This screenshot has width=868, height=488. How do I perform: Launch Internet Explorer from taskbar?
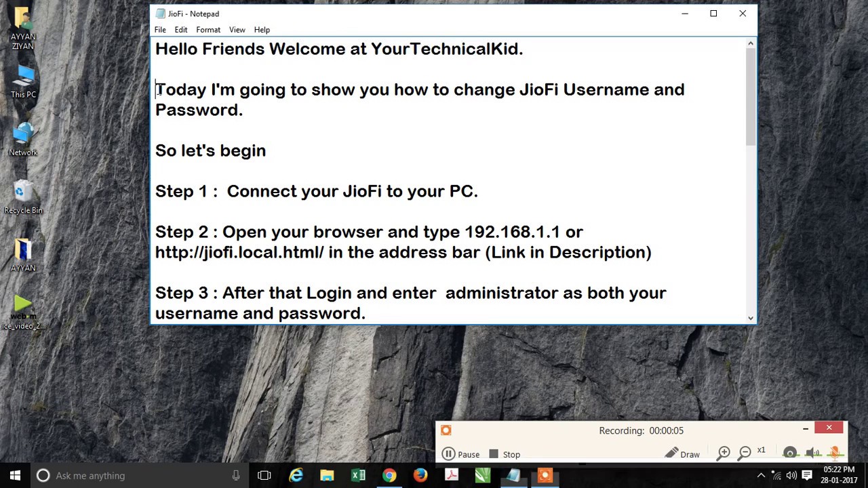tap(296, 476)
